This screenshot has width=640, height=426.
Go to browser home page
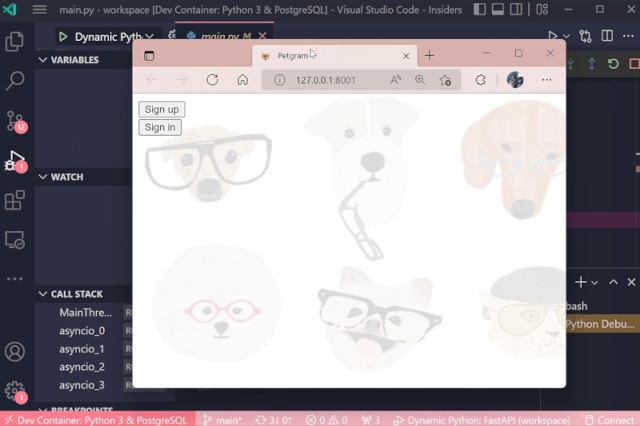click(x=242, y=80)
